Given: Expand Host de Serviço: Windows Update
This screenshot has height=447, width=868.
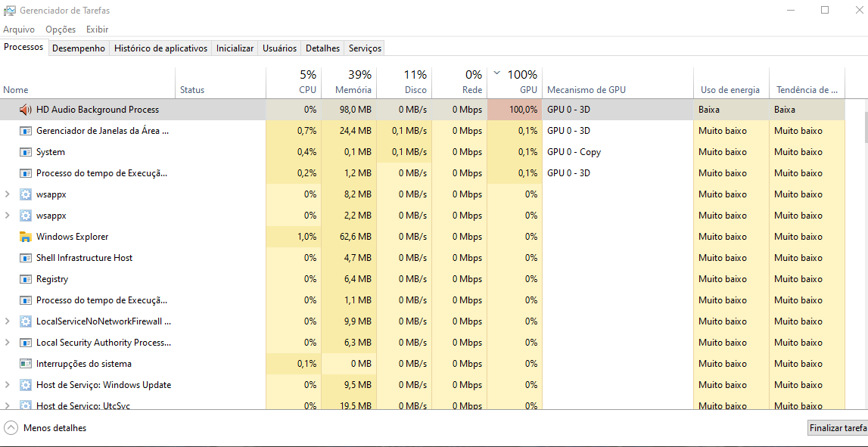Looking at the screenshot, I should click(x=8, y=385).
